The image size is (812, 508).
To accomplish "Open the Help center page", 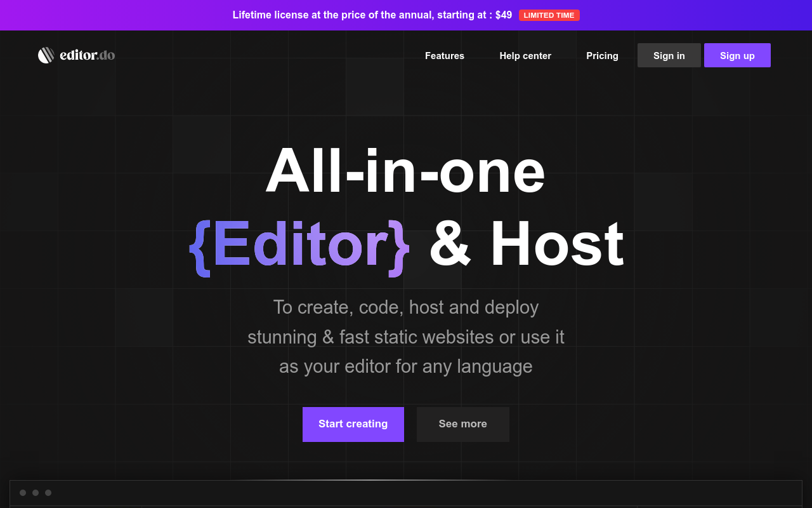I will [x=525, y=56].
